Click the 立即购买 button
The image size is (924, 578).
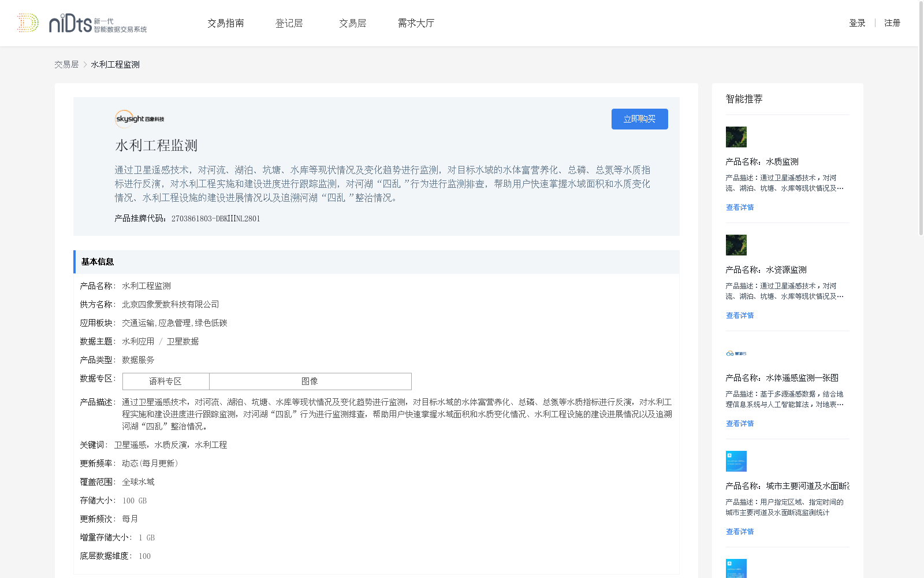(640, 119)
